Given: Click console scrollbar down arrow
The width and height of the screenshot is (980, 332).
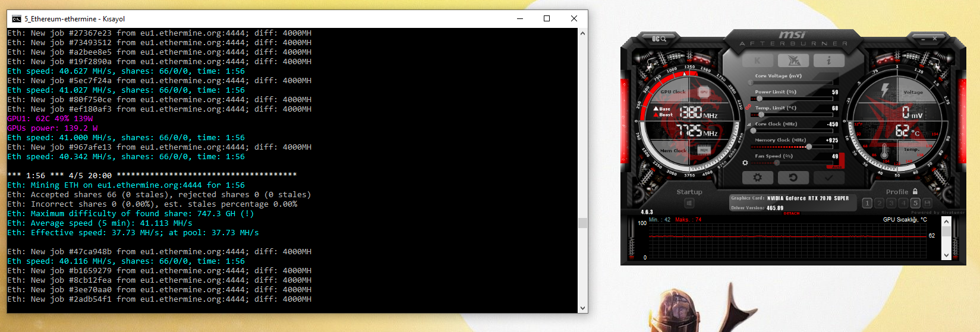Looking at the screenshot, I should click(582, 308).
